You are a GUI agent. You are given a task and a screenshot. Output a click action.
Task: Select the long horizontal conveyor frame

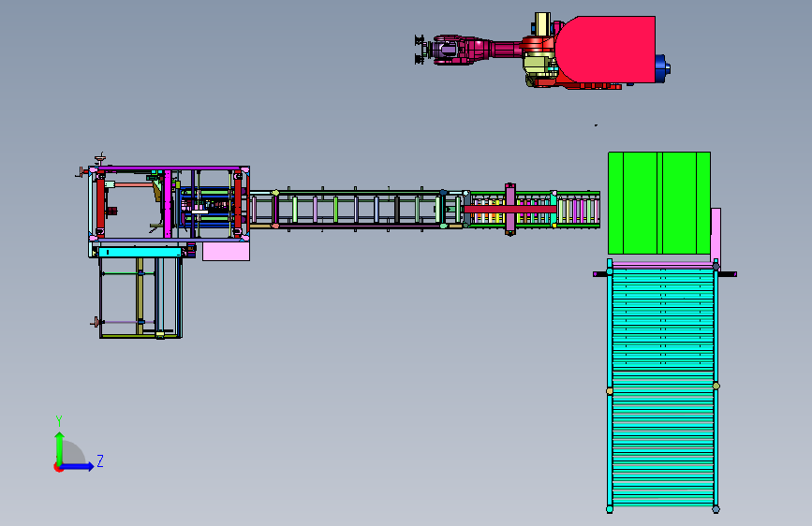pos(357,209)
